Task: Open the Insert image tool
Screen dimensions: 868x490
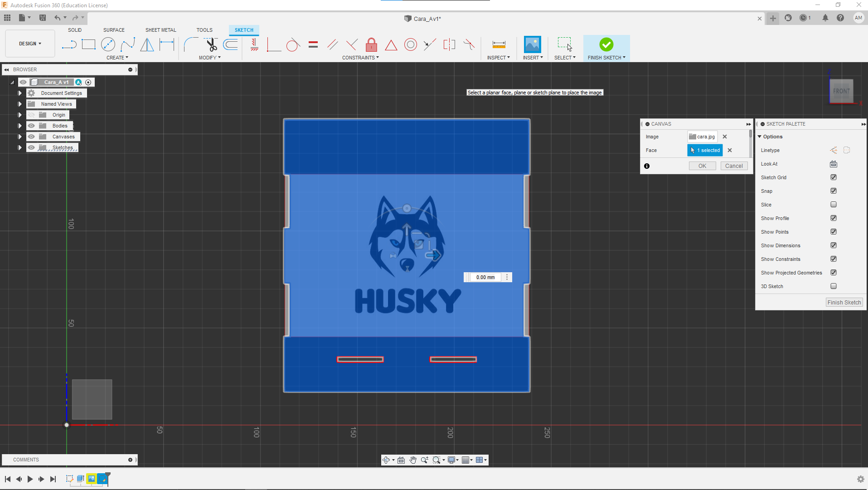Action: pyautogui.click(x=532, y=44)
